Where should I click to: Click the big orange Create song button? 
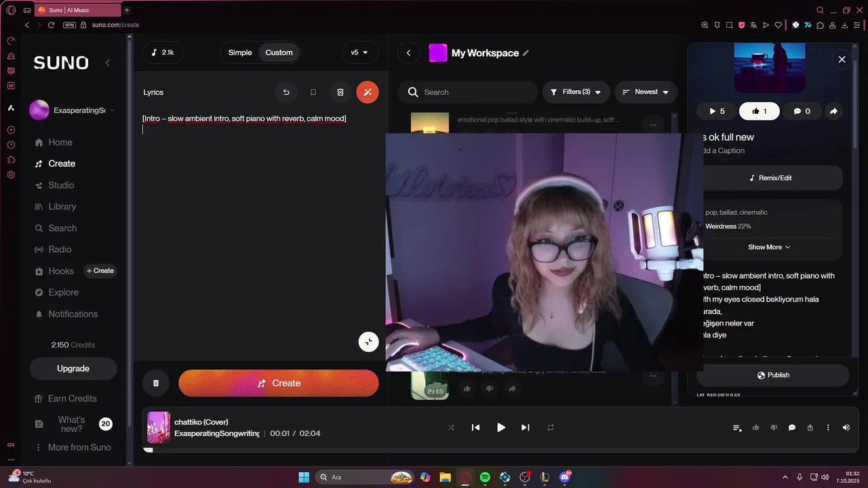(x=279, y=383)
